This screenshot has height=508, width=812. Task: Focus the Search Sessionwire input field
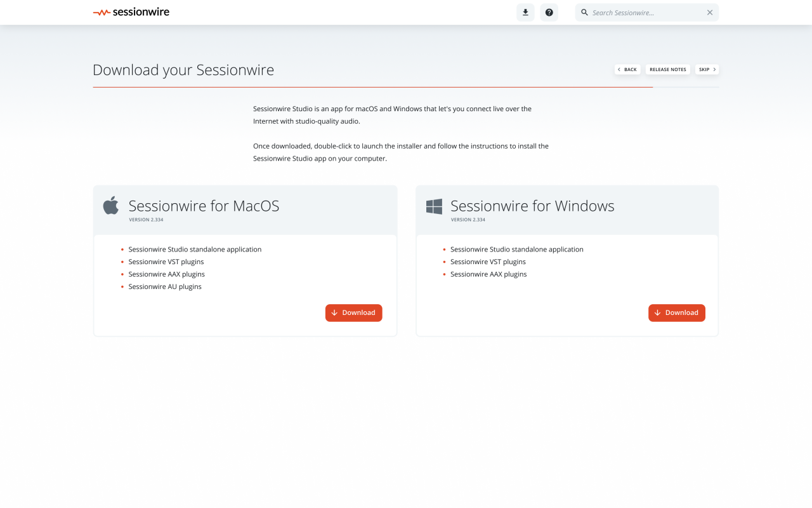[646, 13]
